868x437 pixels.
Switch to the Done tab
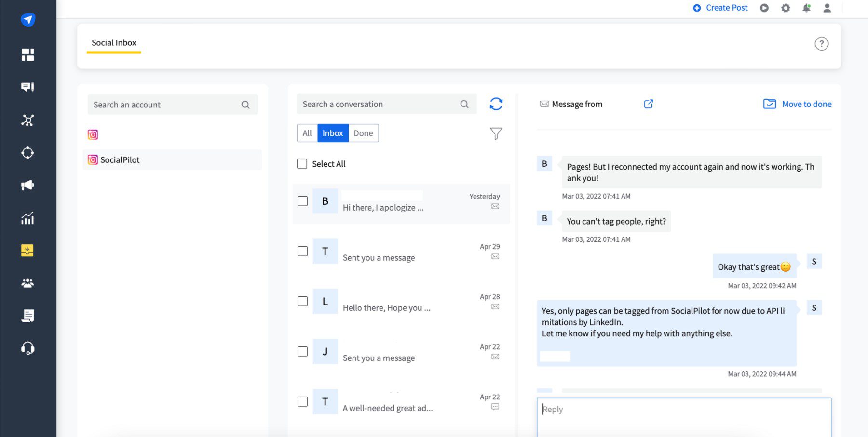tap(363, 133)
